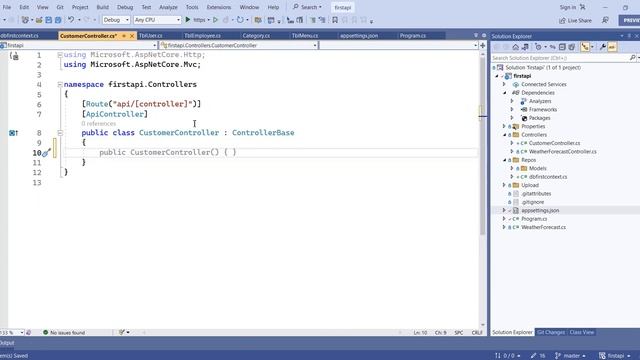Click the Open File folder icon in toolbar
The height and width of the screenshot is (360, 640).
click(39, 20)
